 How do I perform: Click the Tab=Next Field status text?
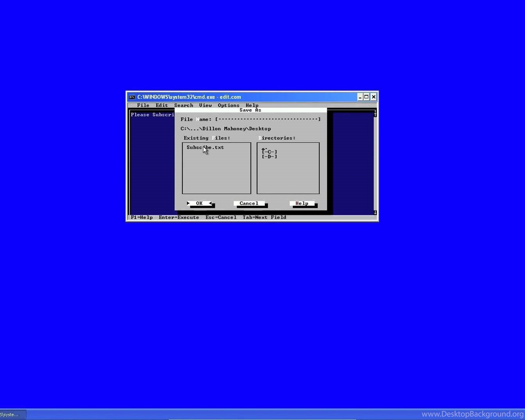(265, 217)
